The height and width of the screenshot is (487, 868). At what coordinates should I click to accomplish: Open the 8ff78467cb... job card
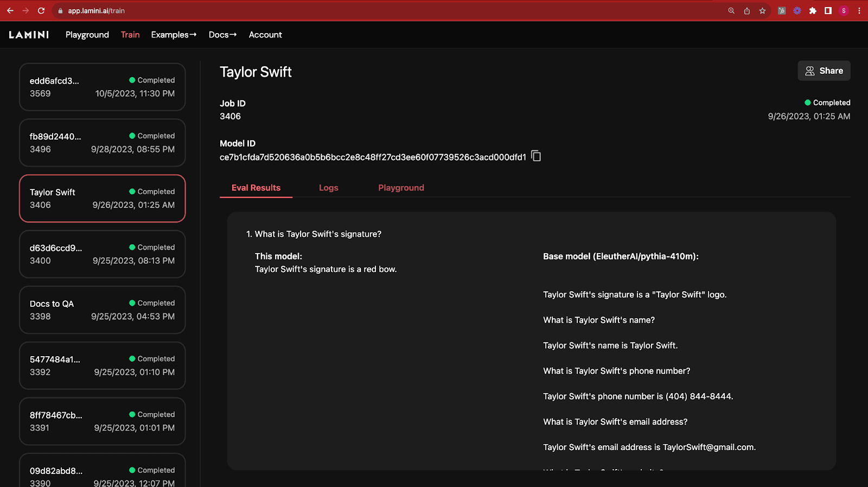[x=103, y=421]
